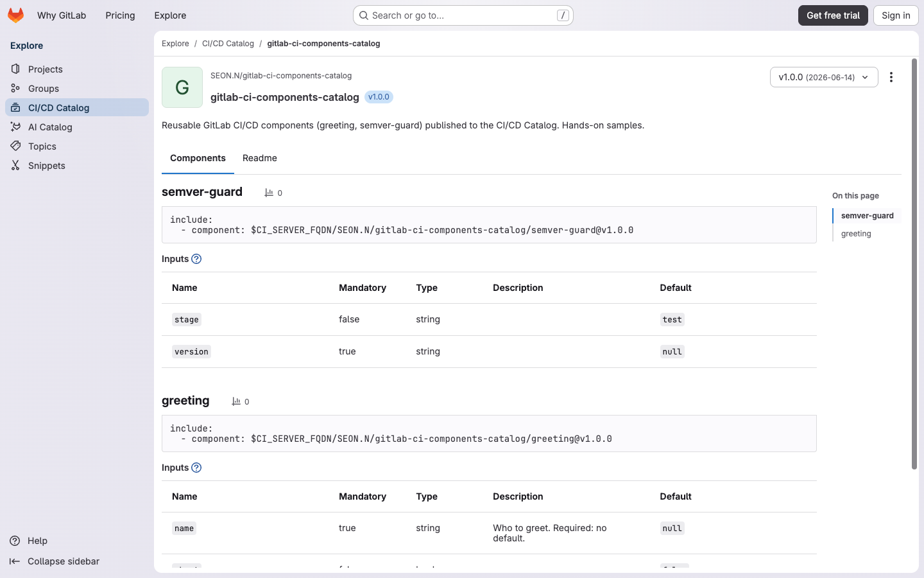Viewport: 924px width, 578px height.
Task: Focus the Search or go to field
Action: 463,15
